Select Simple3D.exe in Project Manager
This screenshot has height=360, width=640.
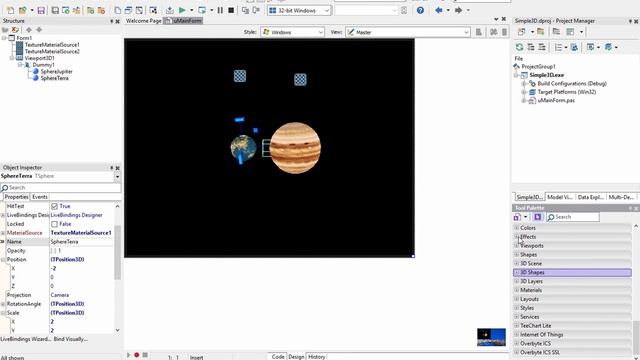point(547,75)
